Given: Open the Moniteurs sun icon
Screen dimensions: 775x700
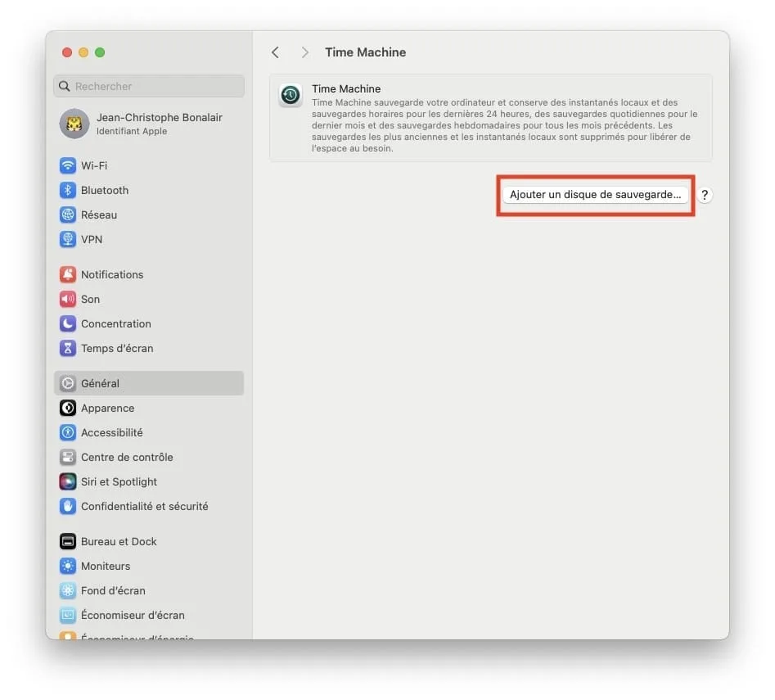Looking at the screenshot, I should click(68, 566).
